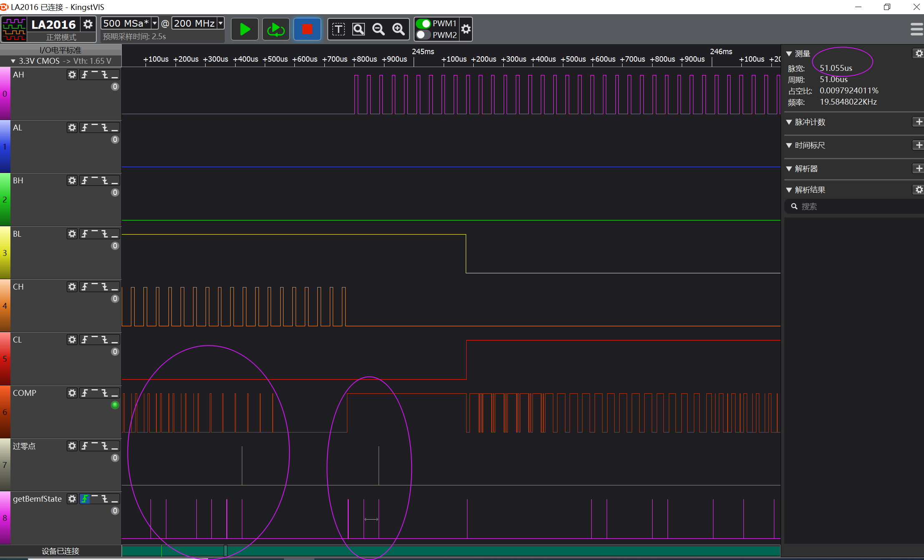924x560 pixels.
Task: Add a new 解析器 with plus button
Action: point(919,168)
